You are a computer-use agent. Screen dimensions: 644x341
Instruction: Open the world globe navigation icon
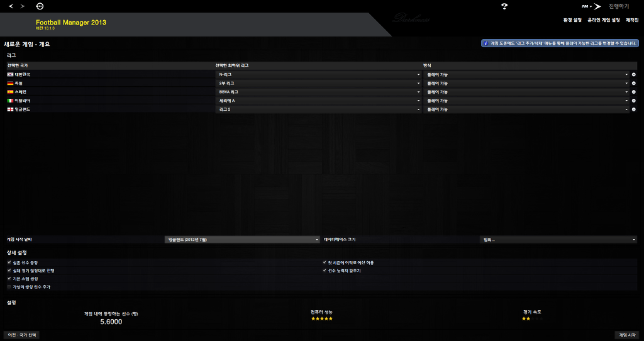click(x=40, y=6)
